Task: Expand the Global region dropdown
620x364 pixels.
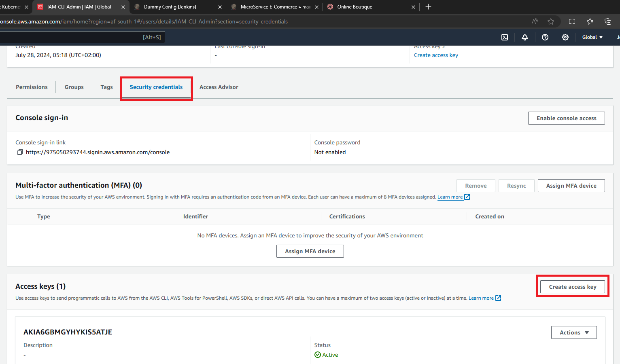Action: click(592, 37)
